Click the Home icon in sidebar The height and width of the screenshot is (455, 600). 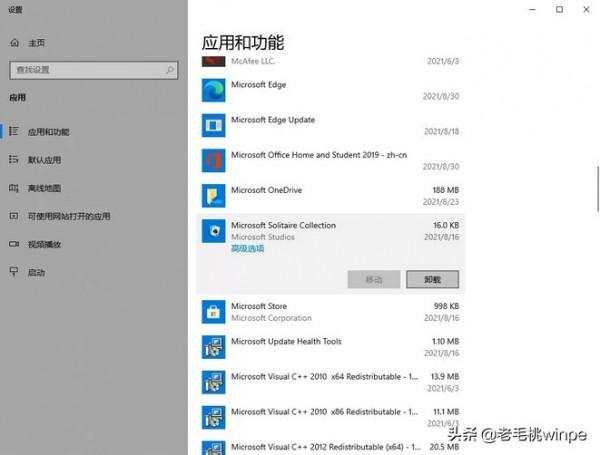point(15,42)
